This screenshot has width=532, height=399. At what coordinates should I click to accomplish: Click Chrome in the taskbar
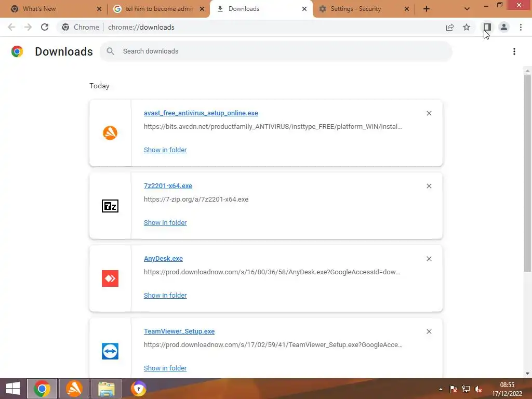coord(42,389)
